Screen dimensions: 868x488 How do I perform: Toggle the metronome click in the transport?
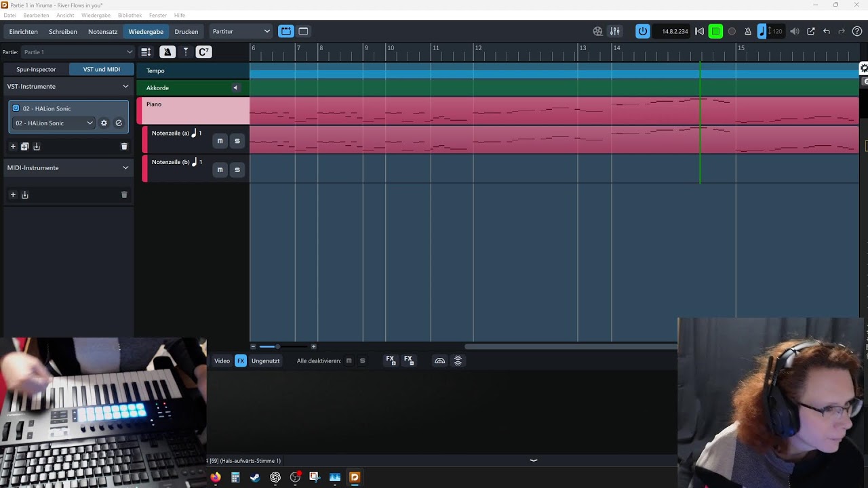pyautogui.click(x=748, y=31)
